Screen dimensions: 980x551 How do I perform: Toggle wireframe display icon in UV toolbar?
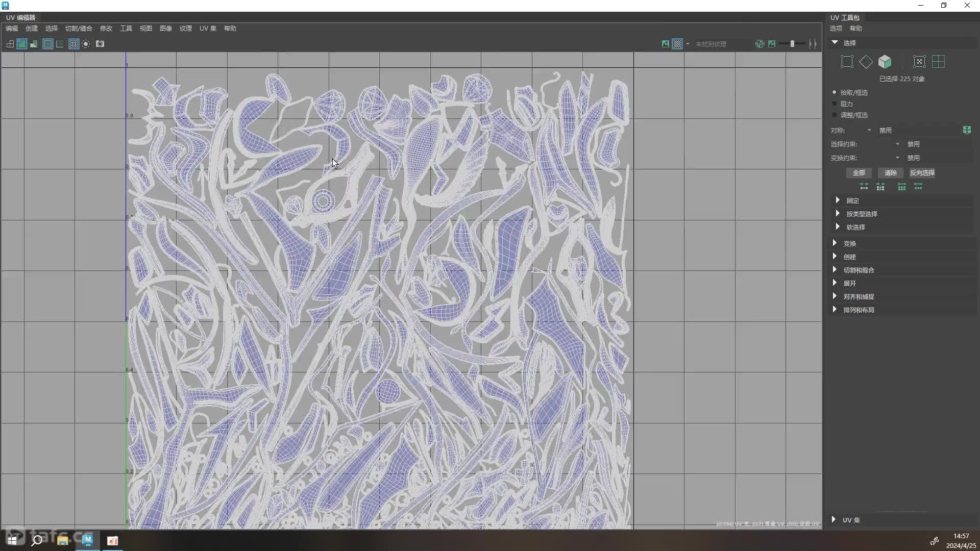(x=10, y=44)
